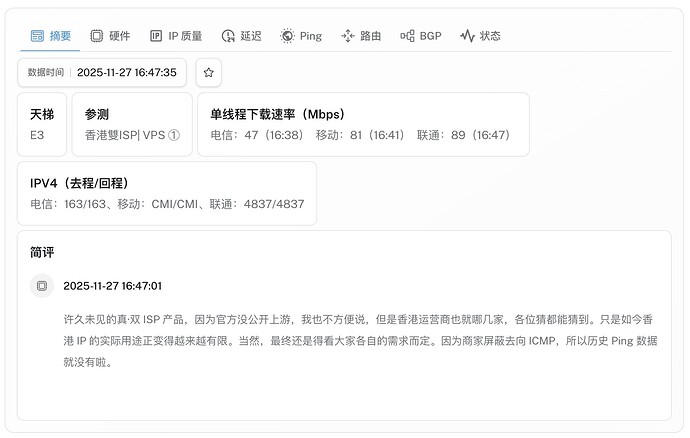Viewport: 690px width, 438px height.
Task: Click the round icon beside the 简评 timestamp
Action: [x=42, y=286]
